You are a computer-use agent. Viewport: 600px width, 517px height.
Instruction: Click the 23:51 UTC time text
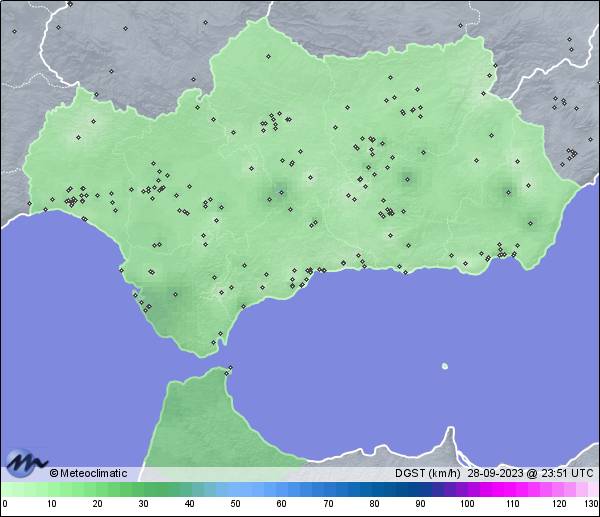567,473
